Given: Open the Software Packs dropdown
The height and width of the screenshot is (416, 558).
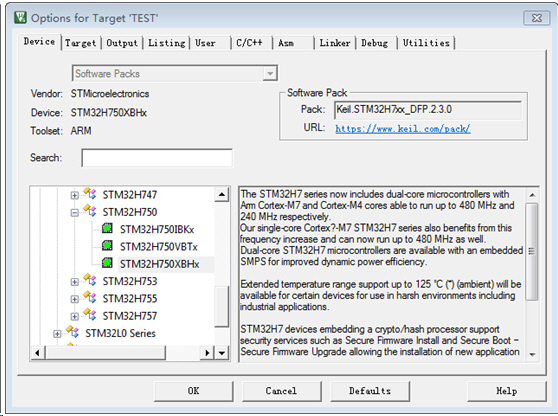Looking at the screenshot, I should (x=270, y=73).
